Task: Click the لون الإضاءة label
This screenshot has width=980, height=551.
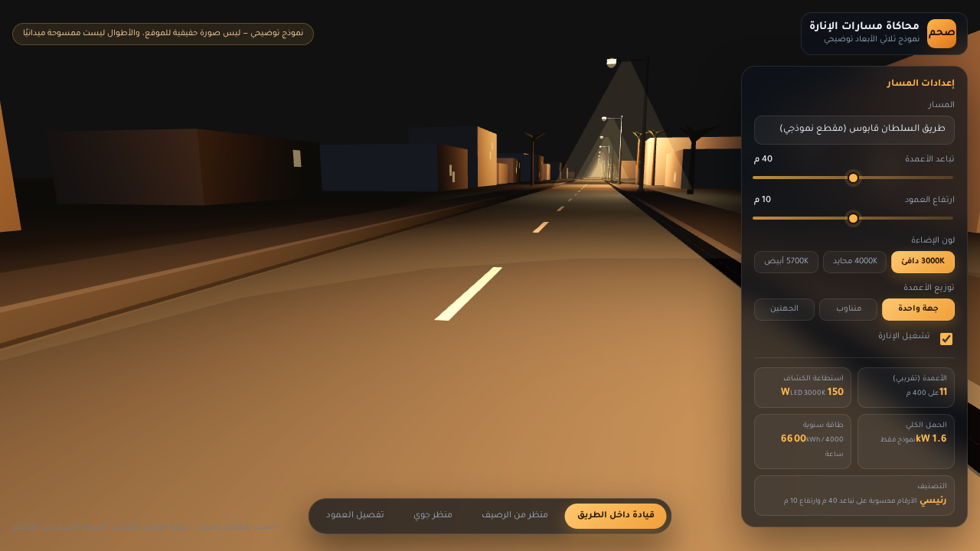Action: click(933, 240)
